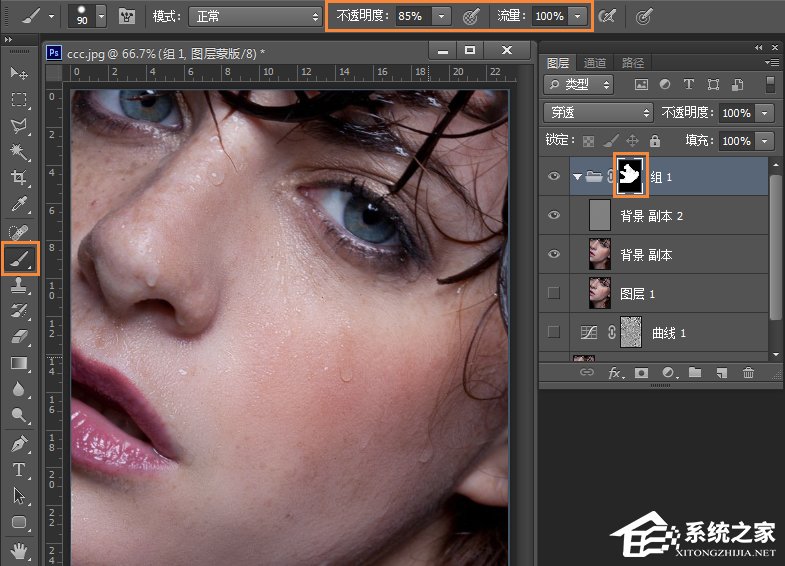The width and height of the screenshot is (785, 566).
Task: Switch to the 通道 tab
Action: (594, 62)
